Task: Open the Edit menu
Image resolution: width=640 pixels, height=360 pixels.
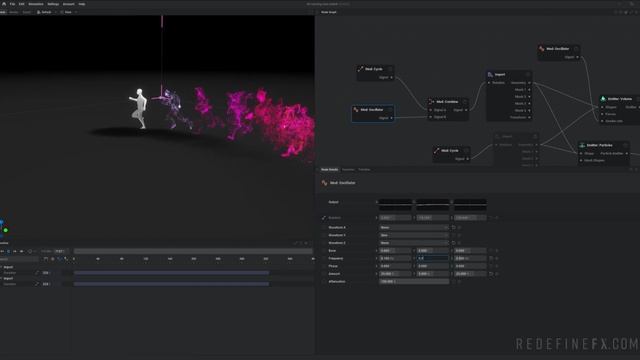Action: (x=21, y=4)
